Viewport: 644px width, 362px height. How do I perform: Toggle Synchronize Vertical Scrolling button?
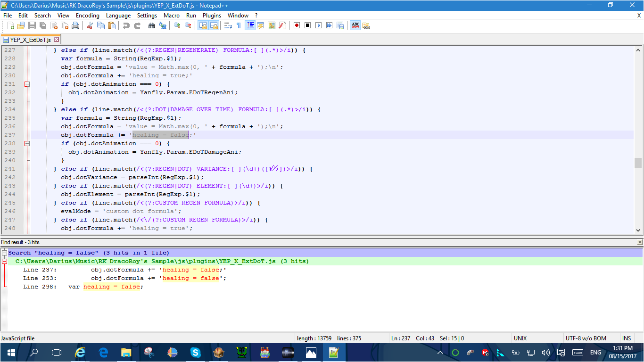point(202,25)
